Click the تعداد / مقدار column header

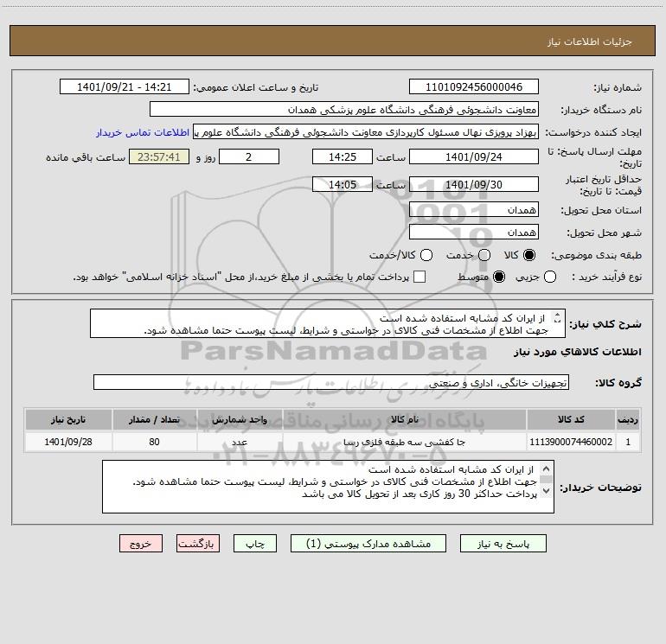(154, 419)
